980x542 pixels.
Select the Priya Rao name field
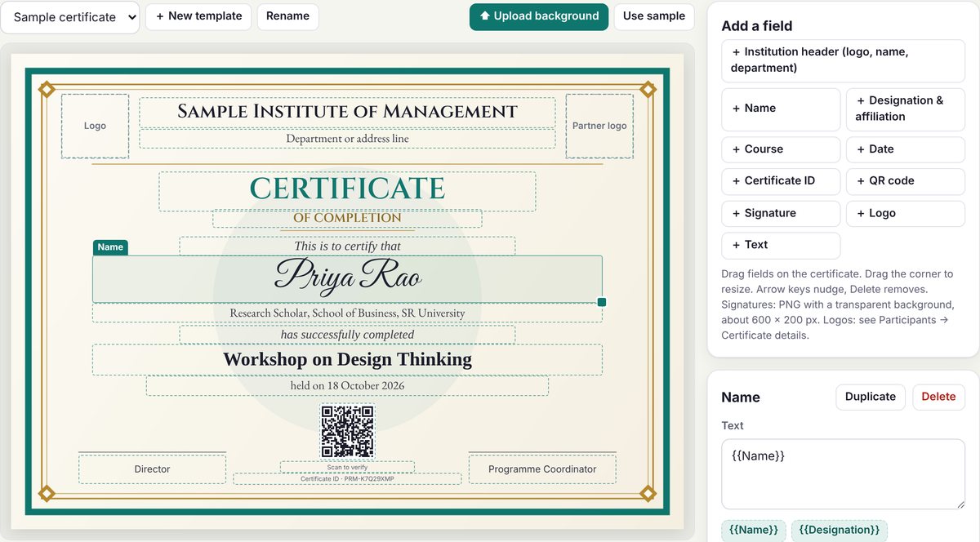point(347,278)
